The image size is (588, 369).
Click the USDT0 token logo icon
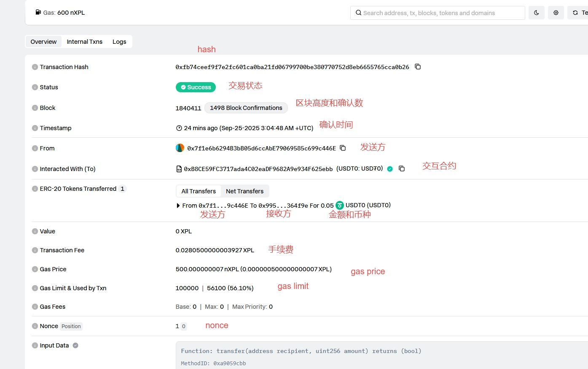pyautogui.click(x=340, y=206)
